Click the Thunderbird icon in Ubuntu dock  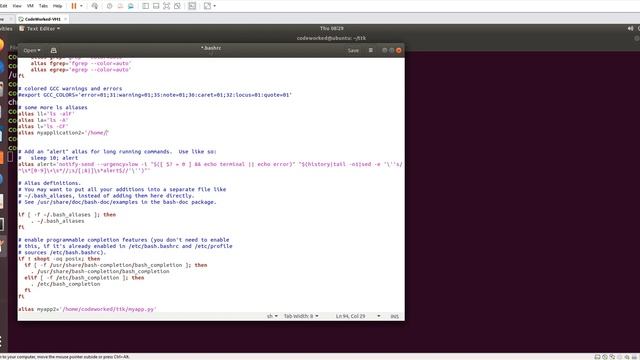click(x=2, y=67)
